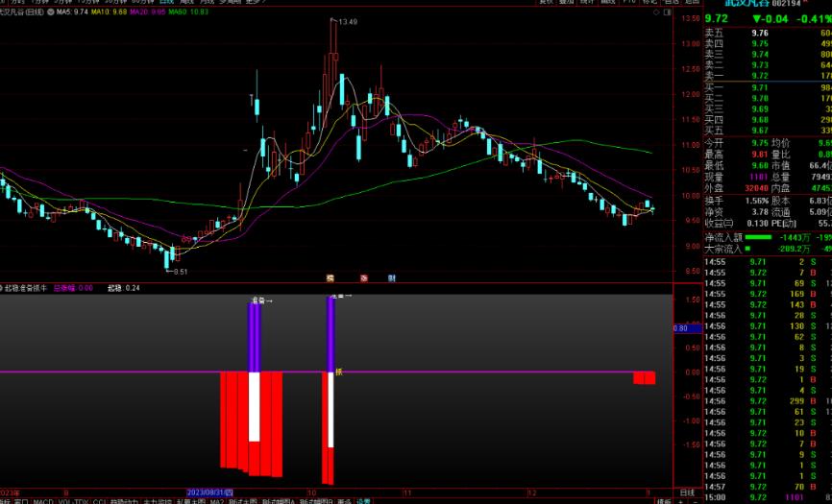832x504 pixels.
Task: Click the 卖五 ask price 9.76
Action: [760, 33]
